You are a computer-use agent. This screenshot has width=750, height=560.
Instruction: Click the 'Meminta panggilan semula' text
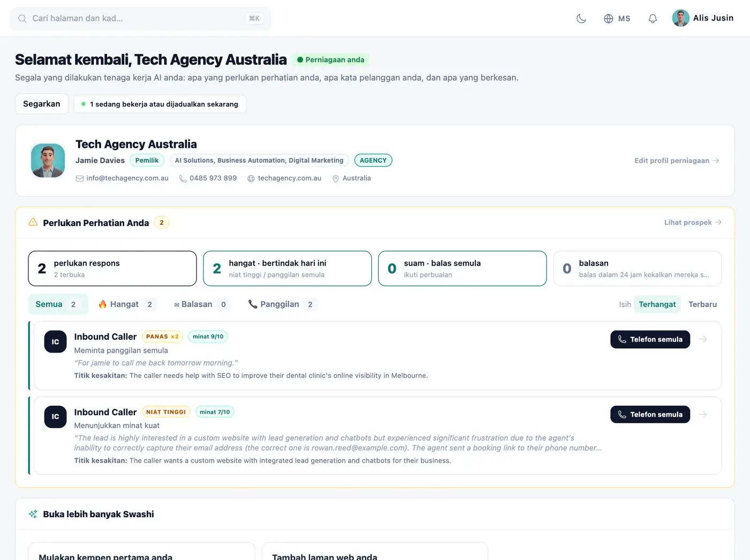click(x=121, y=350)
